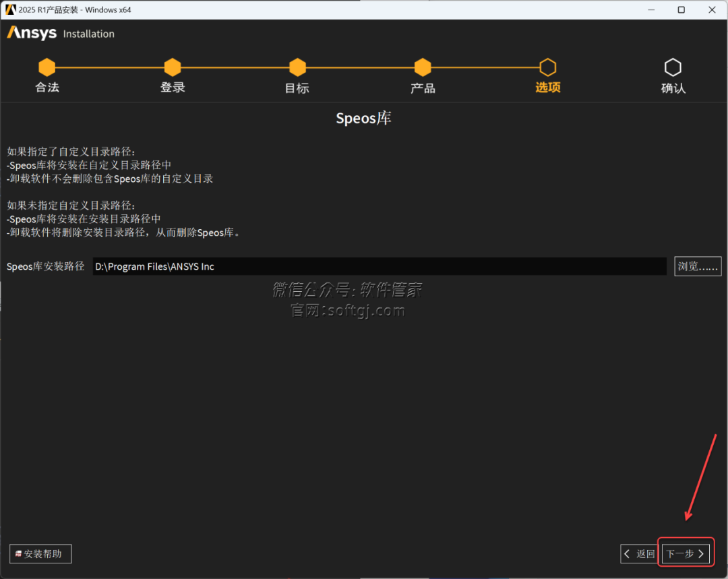The height and width of the screenshot is (579, 728).
Task: Select the 合法 step label
Action: point(47,88)
